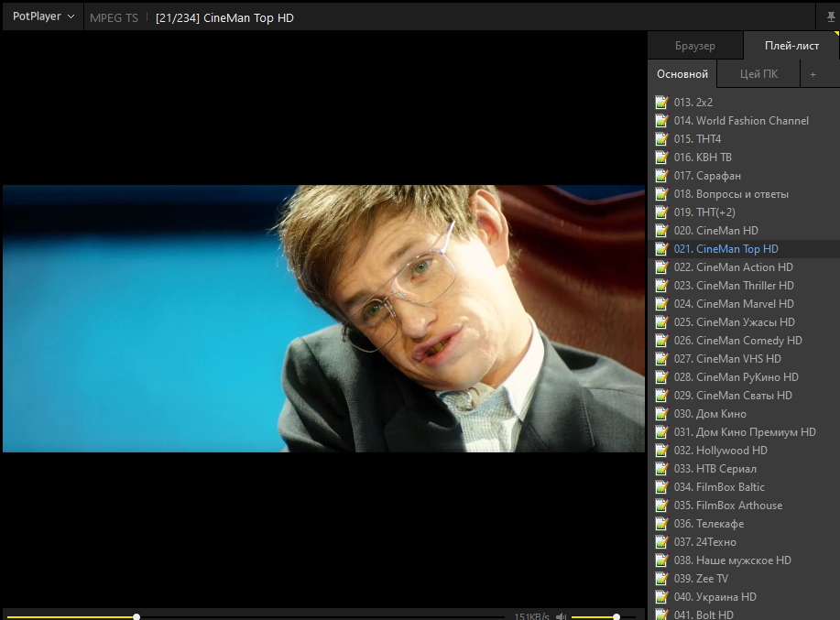Select 038. Наше мужское HD
This screenshot has height=620, width=840.
[x=744, y=560]
